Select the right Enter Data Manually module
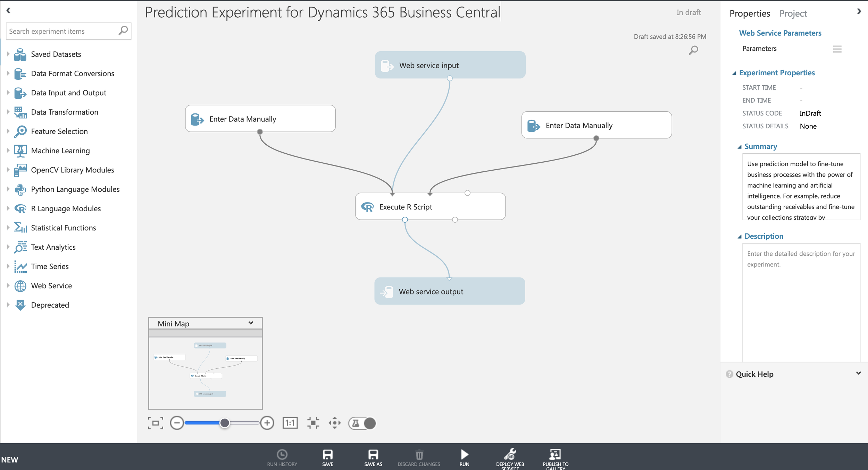 596,125
